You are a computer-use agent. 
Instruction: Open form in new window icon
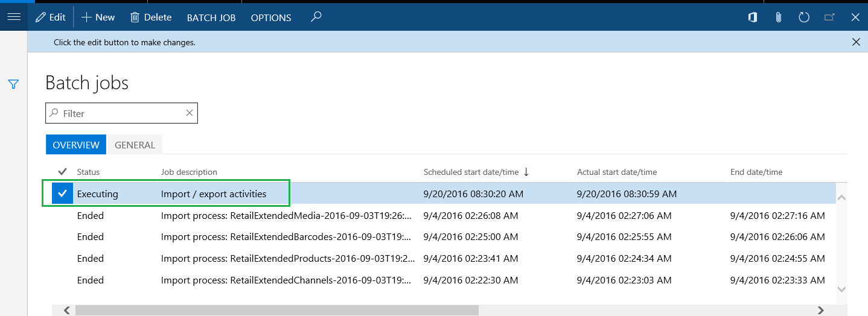pyautogui.click(x=829, y=17)
